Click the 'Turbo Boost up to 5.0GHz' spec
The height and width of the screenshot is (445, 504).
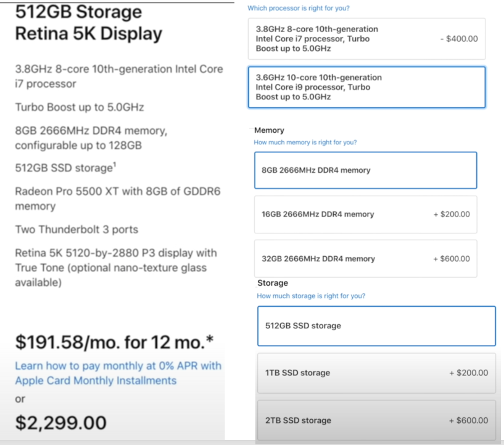point(80,107)
